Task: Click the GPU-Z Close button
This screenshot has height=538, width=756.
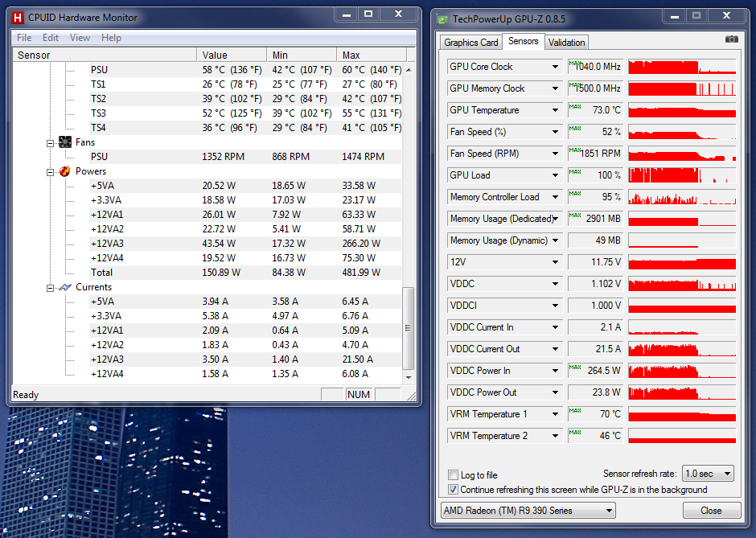Action: (711, 511)
